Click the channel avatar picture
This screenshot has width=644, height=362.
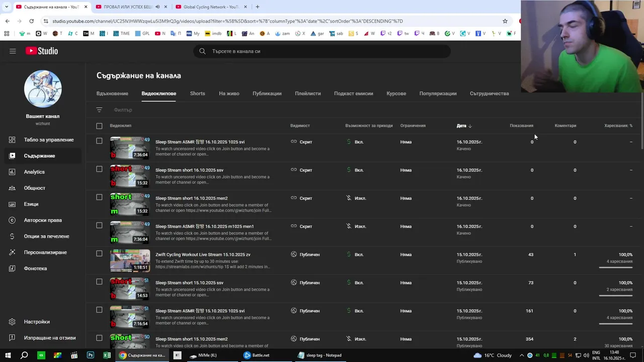43,89
